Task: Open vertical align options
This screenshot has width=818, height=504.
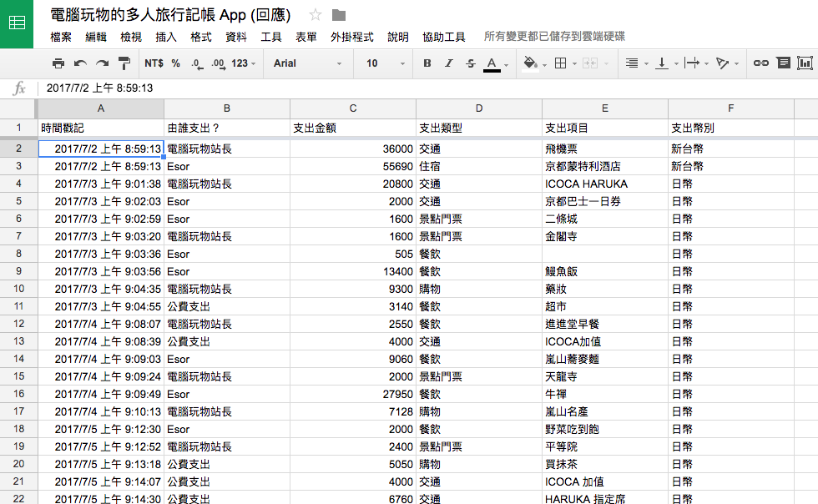Action: 667,63
